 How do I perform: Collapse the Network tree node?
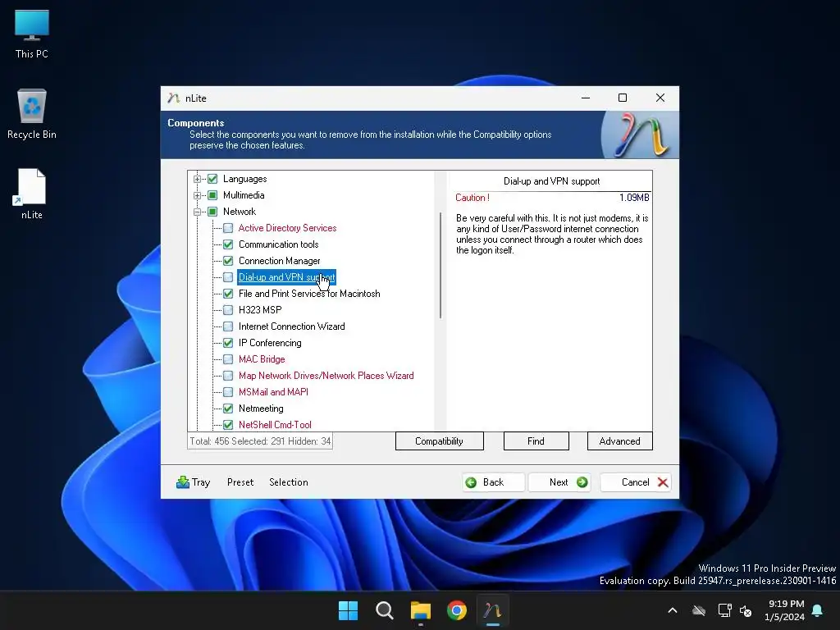click(x=197, y=212)
